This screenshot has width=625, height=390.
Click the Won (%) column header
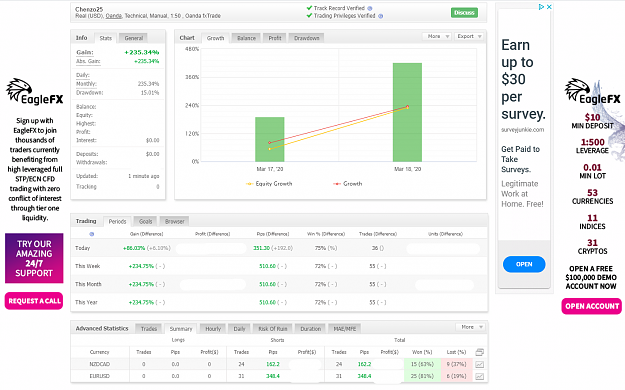click(x=422, y=352)
